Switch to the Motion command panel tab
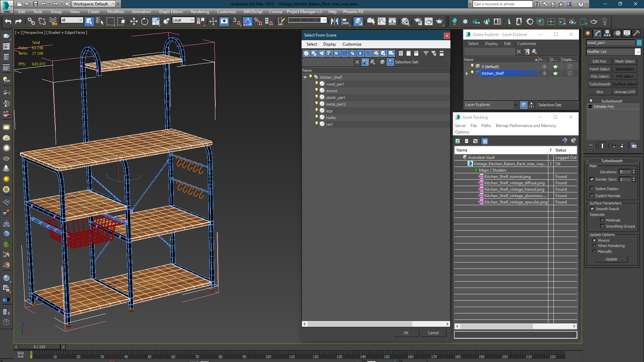The width and height of the screenshot is (644, 362). tap(618, 33)
